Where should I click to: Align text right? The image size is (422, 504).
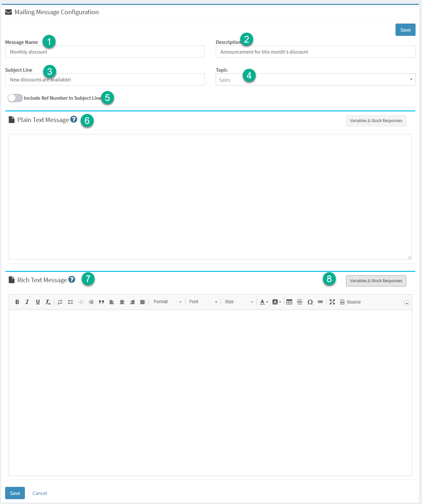[x=132, y=302]
